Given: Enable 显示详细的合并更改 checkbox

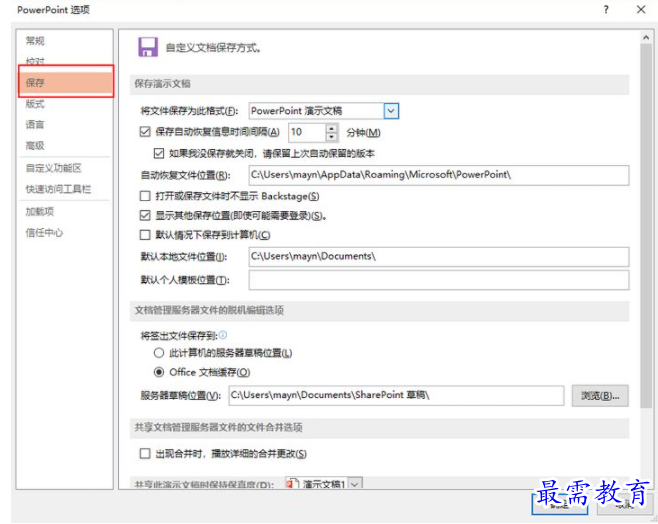Looking at the screenshot, I should pyautogui.click(x=145, y=454).
